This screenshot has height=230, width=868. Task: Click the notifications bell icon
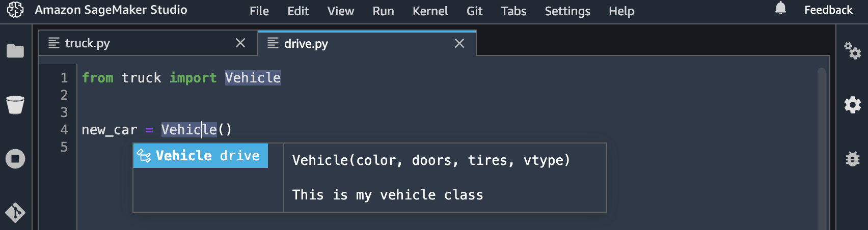[780, 9]
